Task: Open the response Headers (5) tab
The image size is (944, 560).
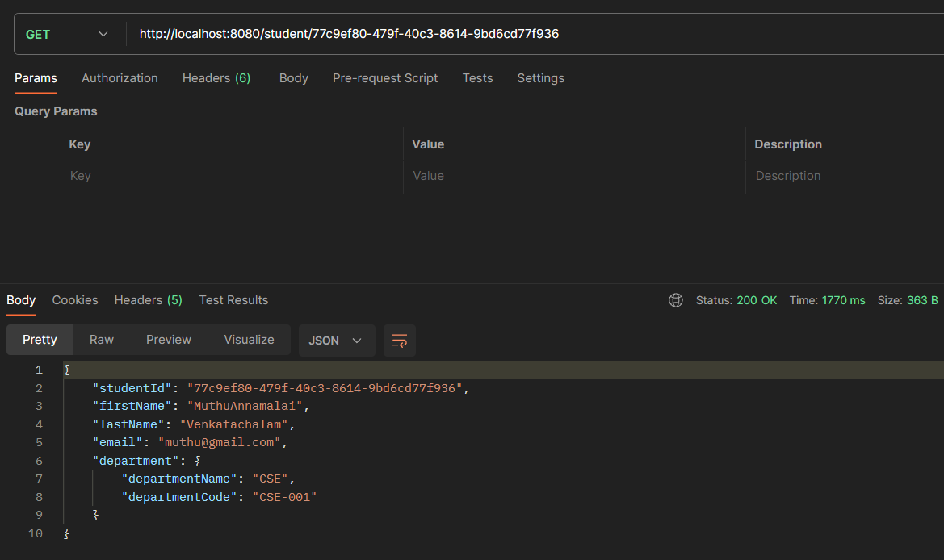Action: (x=148, y=300)
